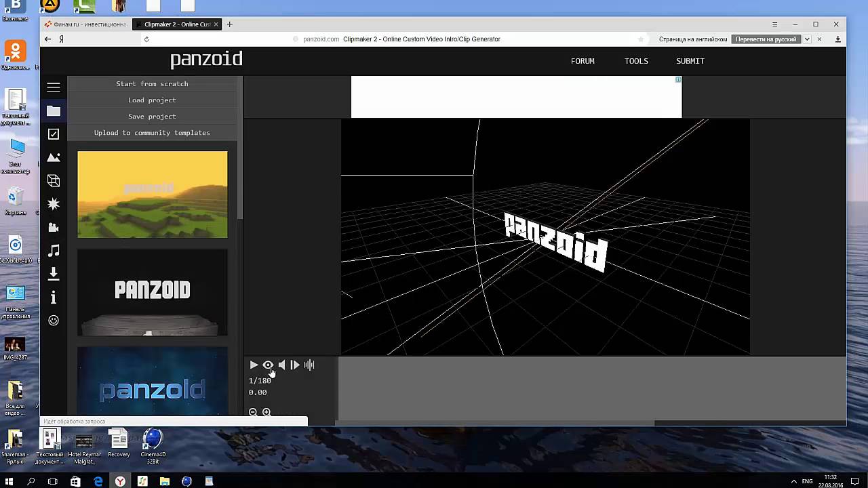Click the gray timeline track area

tap(591, 388)
